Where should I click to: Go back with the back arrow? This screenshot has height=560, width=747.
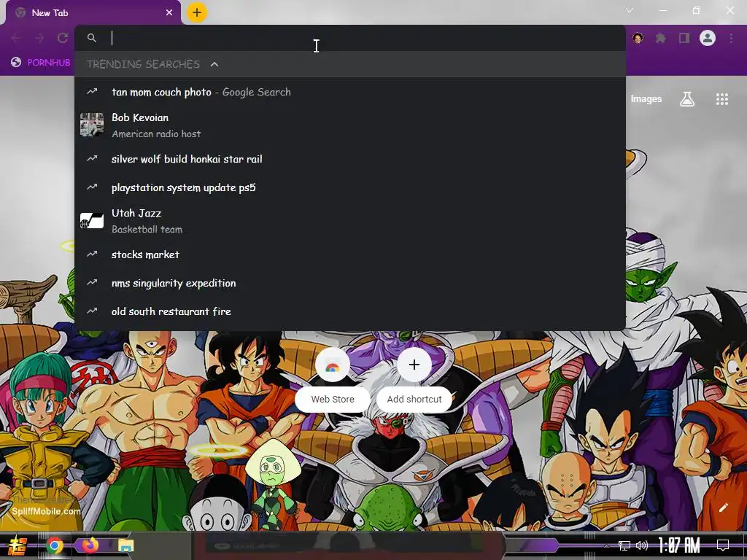[x=16, y=38]
